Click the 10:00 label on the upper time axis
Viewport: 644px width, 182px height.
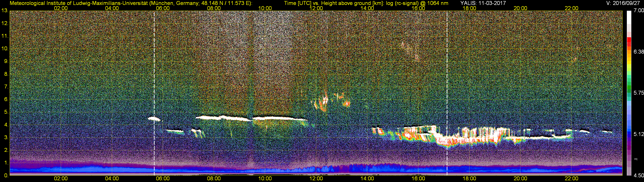pyautogui.click(x=265, y=8)
